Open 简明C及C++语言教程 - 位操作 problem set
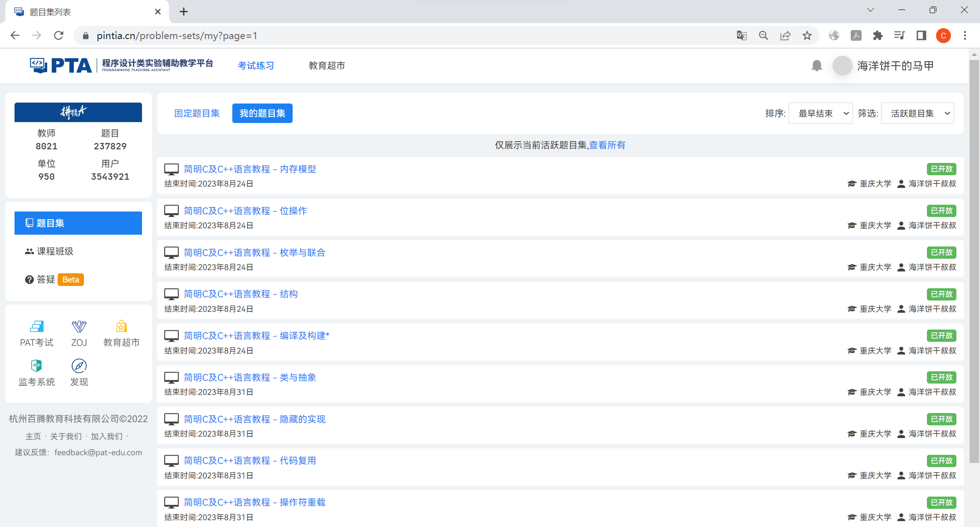The height and width of the screenshot is (527, 980). pos(245,211)
